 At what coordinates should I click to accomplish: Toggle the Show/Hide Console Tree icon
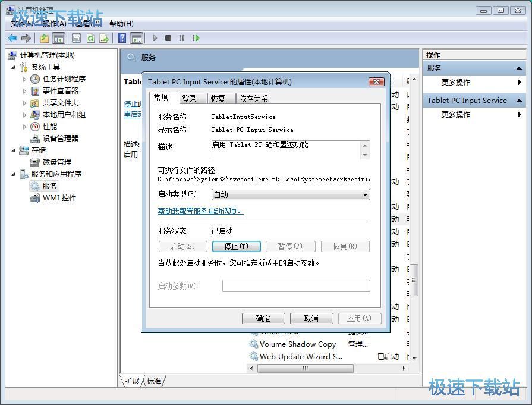(59, 39)
